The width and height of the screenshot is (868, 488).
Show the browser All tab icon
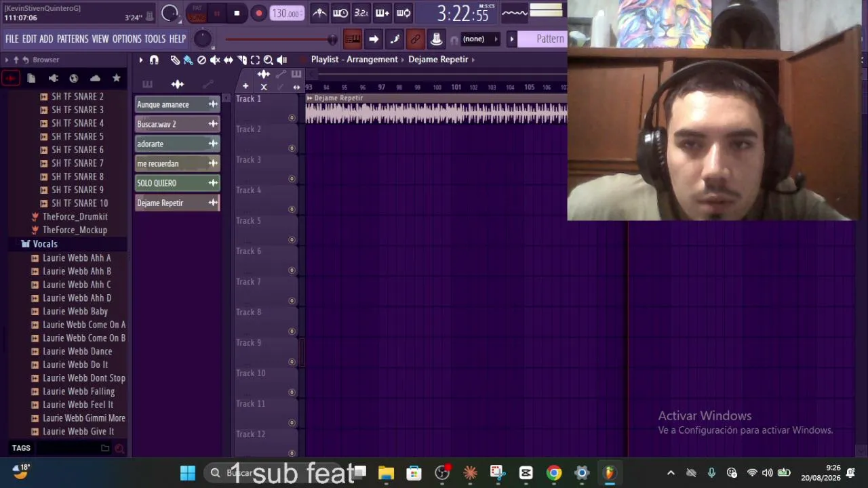(10, 79)
